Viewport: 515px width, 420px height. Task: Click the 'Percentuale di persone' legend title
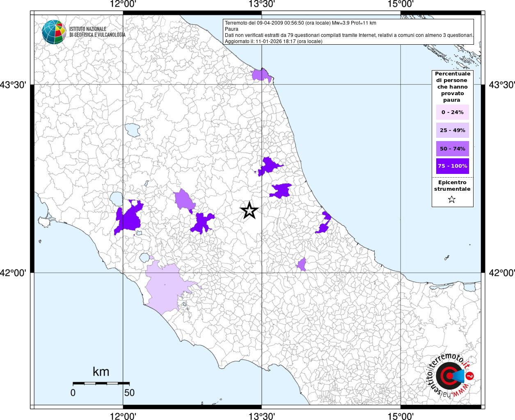pos(452,87)
